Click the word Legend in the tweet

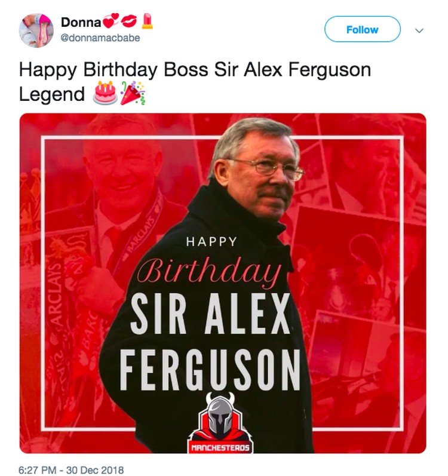pos(52,94)
